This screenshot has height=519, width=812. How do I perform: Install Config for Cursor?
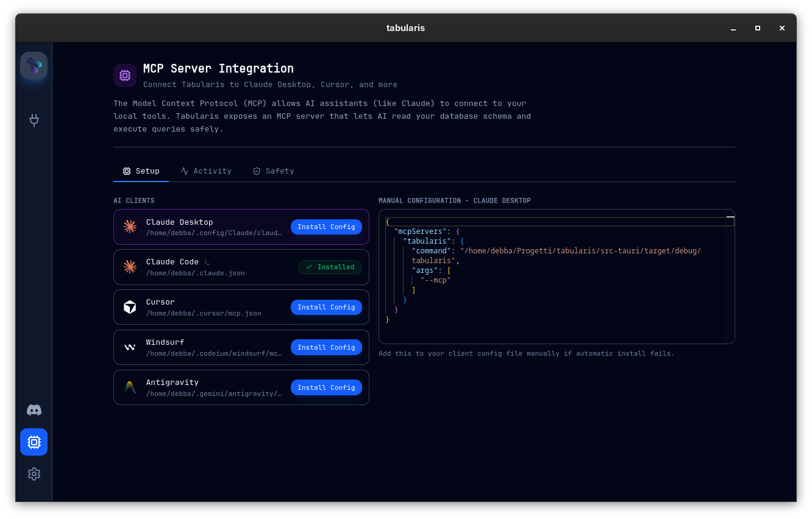coord(326,307)
